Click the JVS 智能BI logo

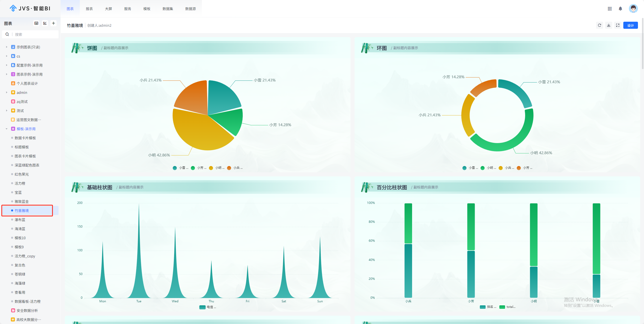coord(30,8)
